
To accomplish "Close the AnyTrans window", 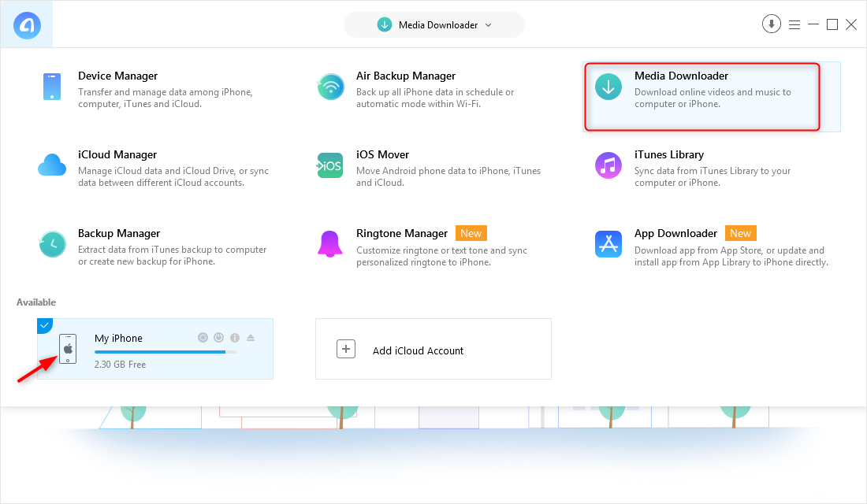I will click(851, 24).
